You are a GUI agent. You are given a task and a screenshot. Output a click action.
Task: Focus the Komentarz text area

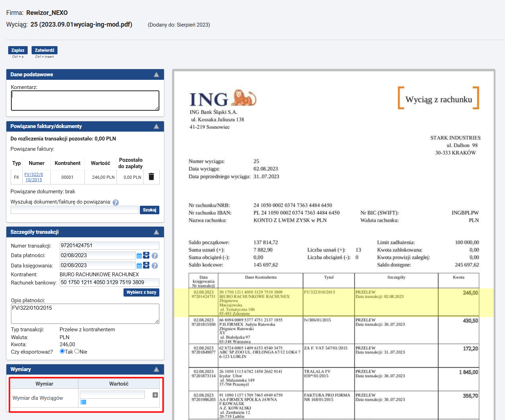(x=85, y=100)
